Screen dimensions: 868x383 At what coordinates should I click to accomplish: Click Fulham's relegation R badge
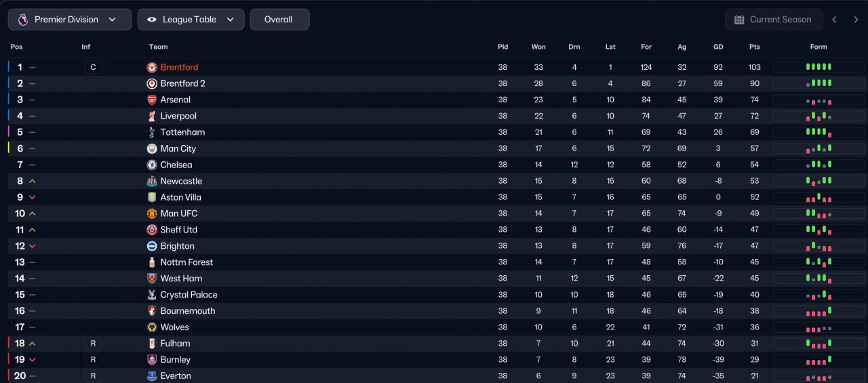click(93, 344)
